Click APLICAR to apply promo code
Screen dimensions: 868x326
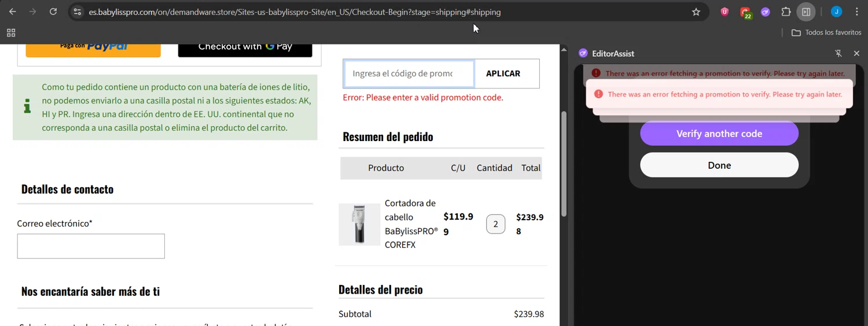[x=503, y=73]
